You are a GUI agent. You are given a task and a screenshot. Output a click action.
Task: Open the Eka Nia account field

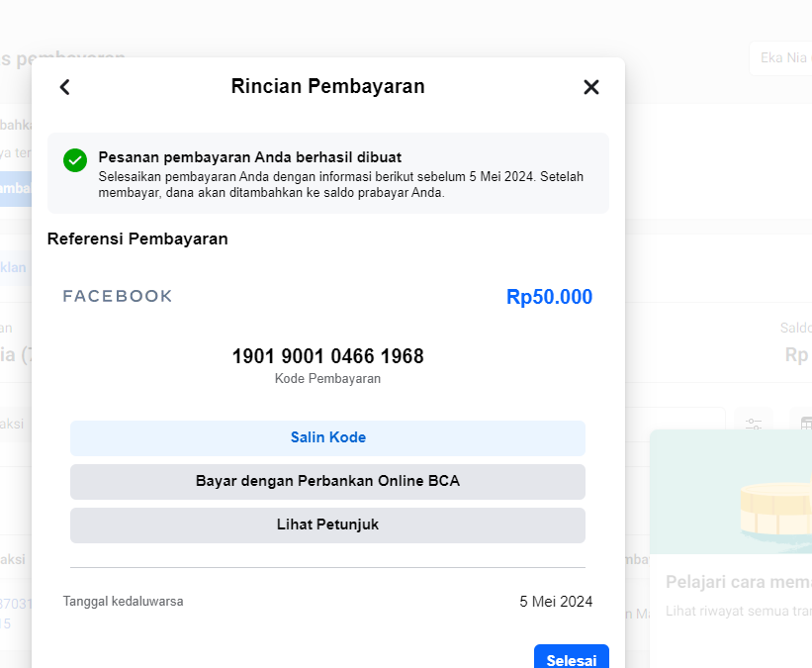(781, 58)
